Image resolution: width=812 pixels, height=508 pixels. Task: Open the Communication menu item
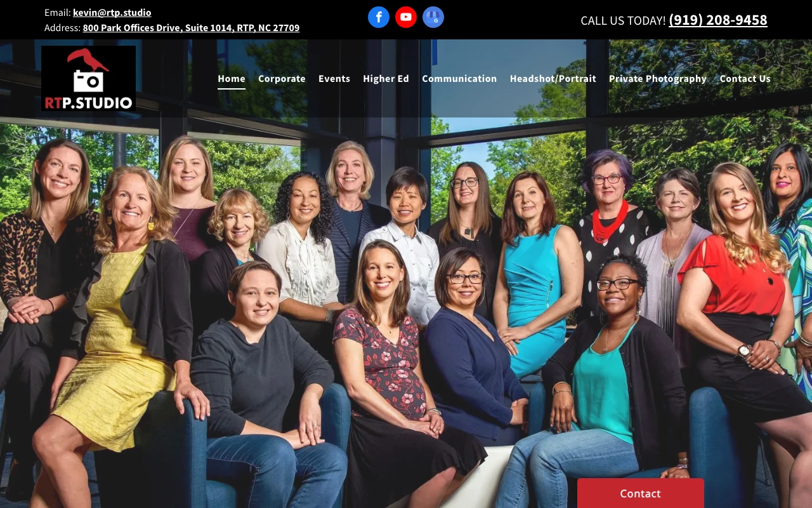pyautogui.click(x=459, y=78)
